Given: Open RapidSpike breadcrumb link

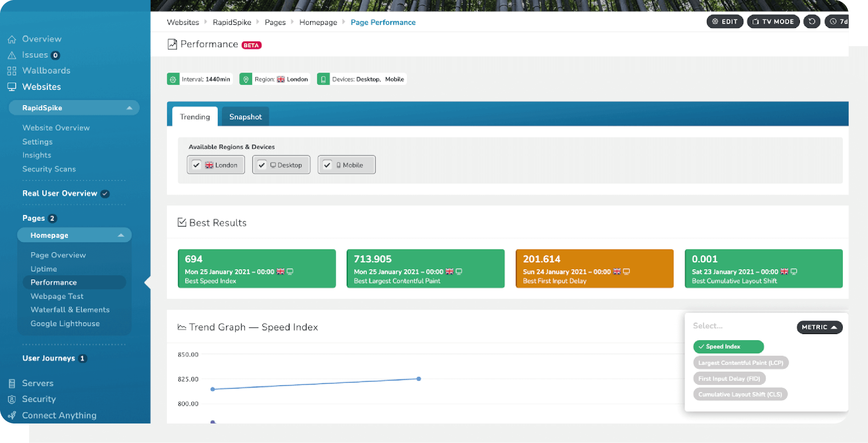Looking at the screenshot, I should click(x=232, y=22).
